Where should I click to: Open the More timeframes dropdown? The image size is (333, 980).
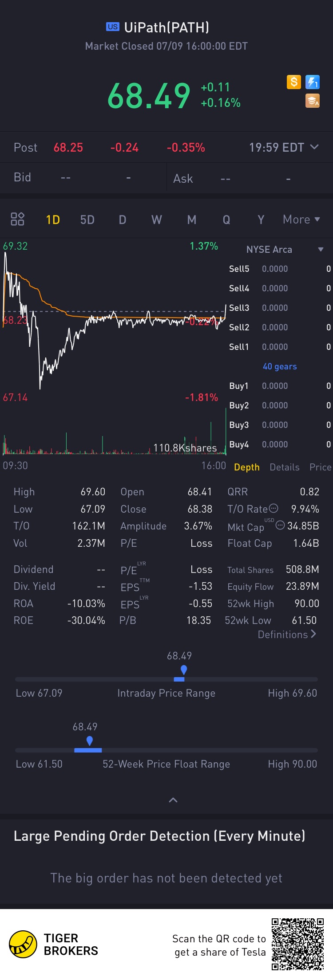301,220
